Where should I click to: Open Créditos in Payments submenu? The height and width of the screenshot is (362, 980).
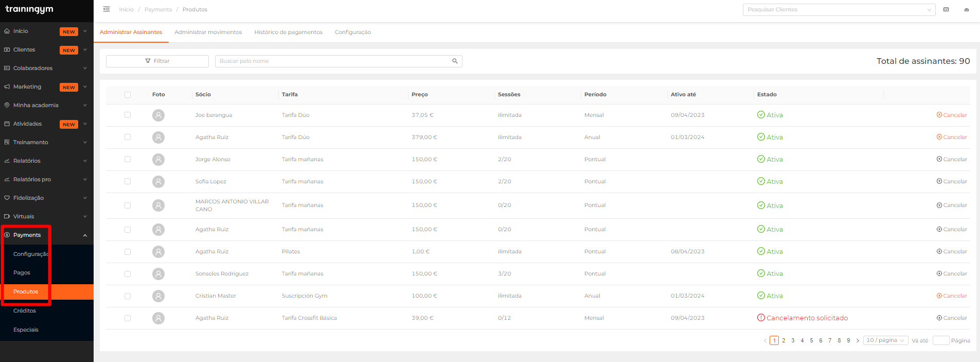pyautogui.click(x=25, y=311)
